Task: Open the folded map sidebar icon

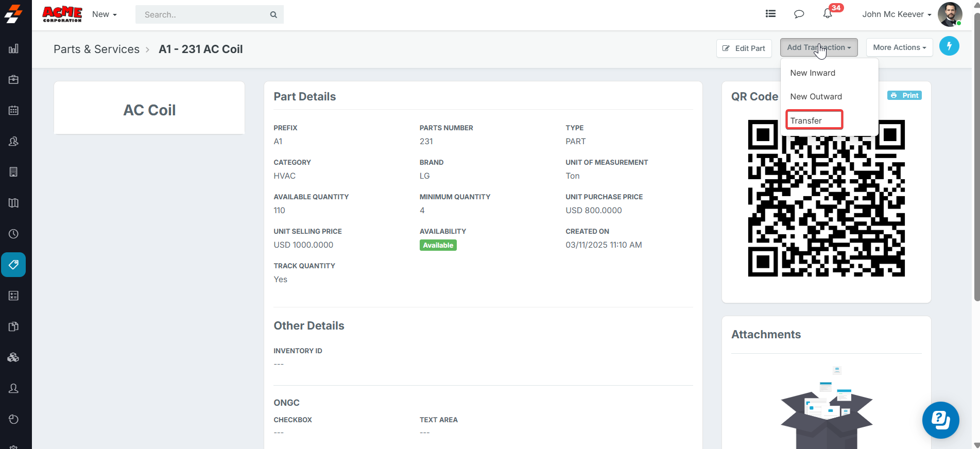Action: point(14,203)
